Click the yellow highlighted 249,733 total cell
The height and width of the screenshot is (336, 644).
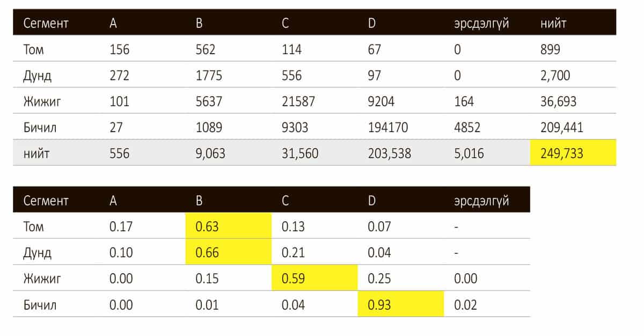572,154
